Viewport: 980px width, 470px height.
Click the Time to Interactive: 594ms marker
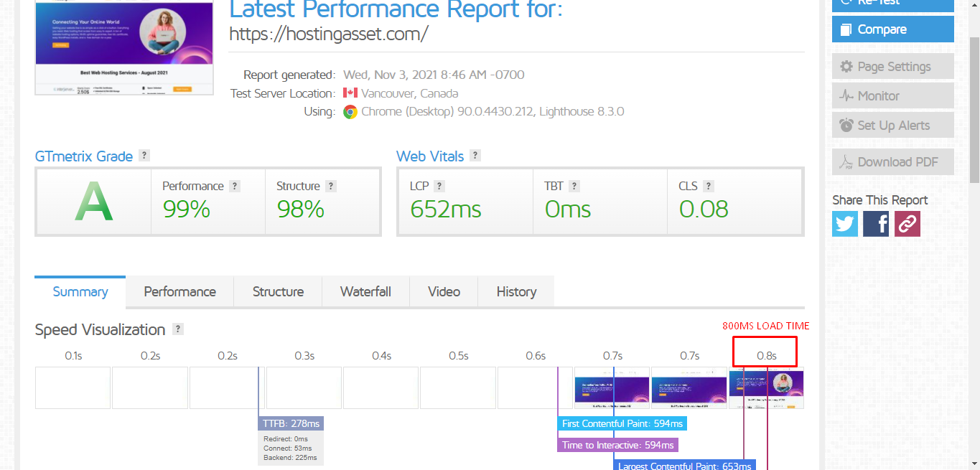(x=618, y=445)
